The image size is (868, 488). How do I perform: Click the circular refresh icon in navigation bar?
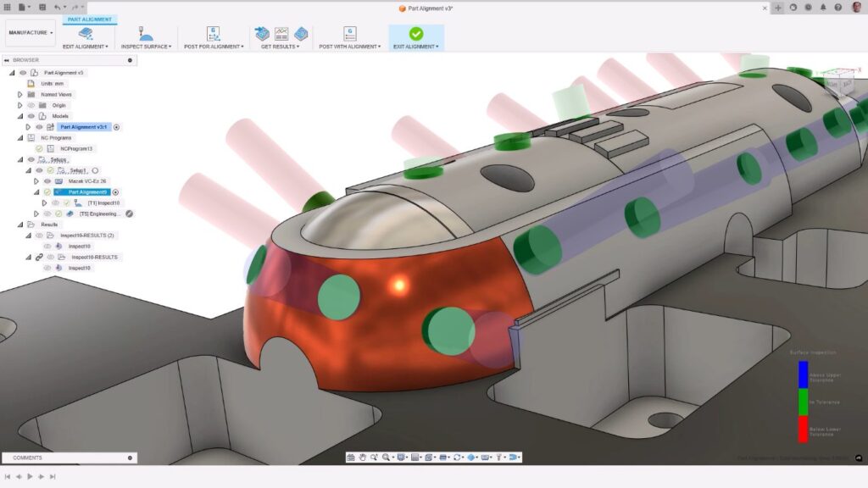(457, 457)
